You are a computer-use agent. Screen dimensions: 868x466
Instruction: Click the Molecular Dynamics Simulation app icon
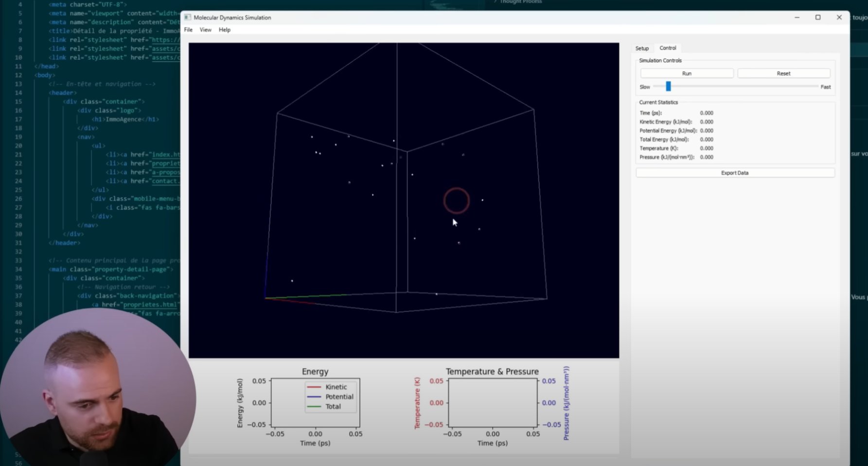pyautogui.click(x=187, y=18)
